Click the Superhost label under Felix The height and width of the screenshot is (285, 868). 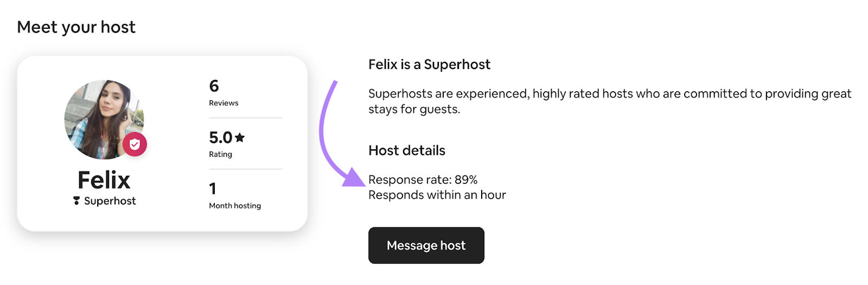coord(110,201)
